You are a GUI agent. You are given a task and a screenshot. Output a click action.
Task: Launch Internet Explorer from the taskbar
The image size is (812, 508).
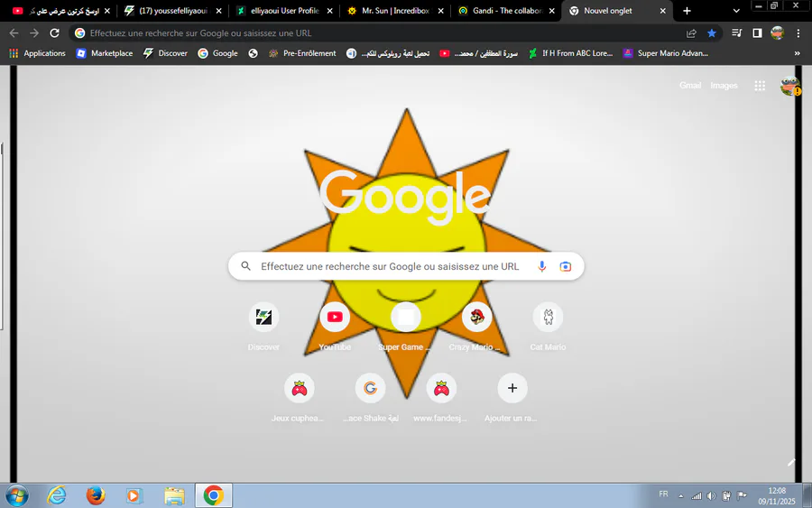[x=57, y=496]
